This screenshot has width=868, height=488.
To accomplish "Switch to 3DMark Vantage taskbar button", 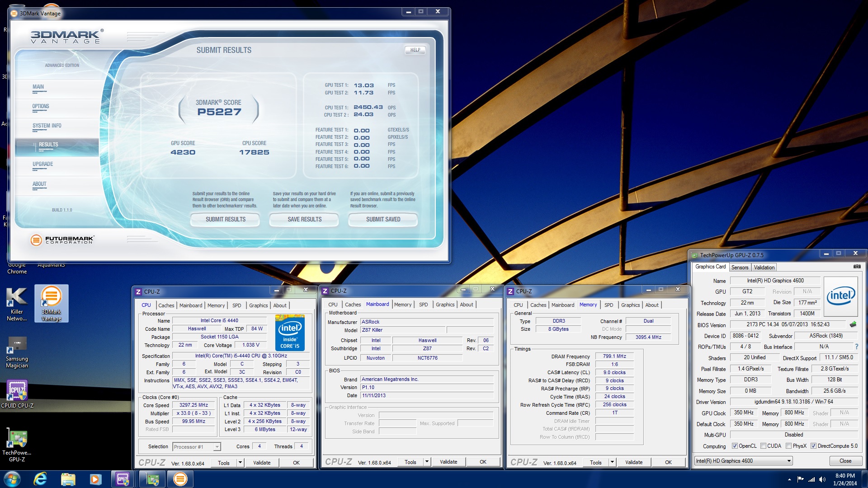I will pyautogui.click(x=180, y=479).
